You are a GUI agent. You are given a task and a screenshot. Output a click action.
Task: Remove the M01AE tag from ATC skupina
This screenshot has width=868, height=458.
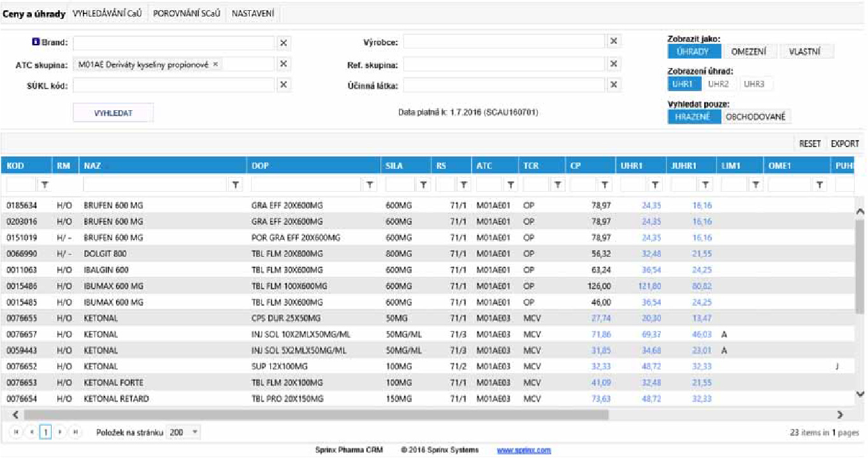point(215,64)
